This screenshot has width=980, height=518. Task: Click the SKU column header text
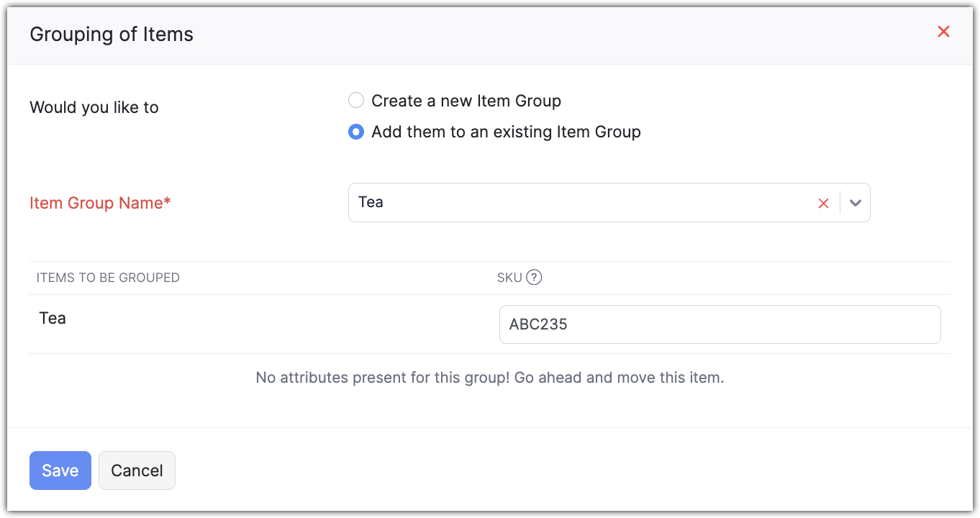(509, 278)
